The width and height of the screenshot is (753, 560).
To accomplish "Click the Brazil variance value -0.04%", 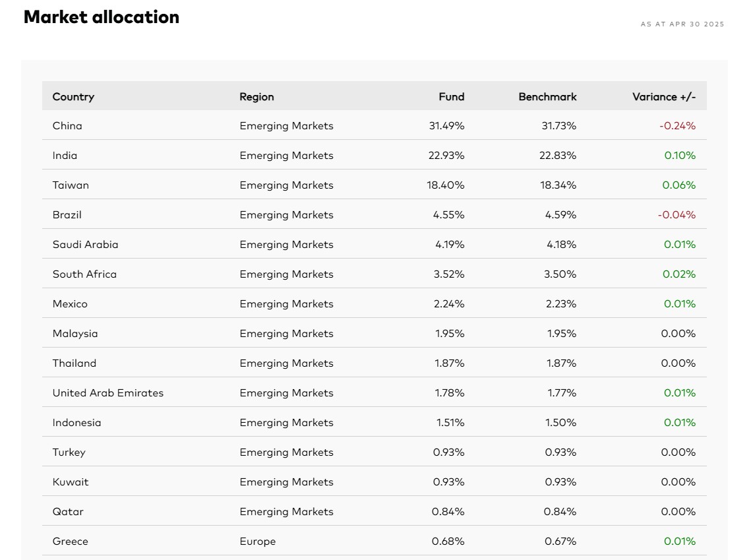I will click(x=676, y=215).
